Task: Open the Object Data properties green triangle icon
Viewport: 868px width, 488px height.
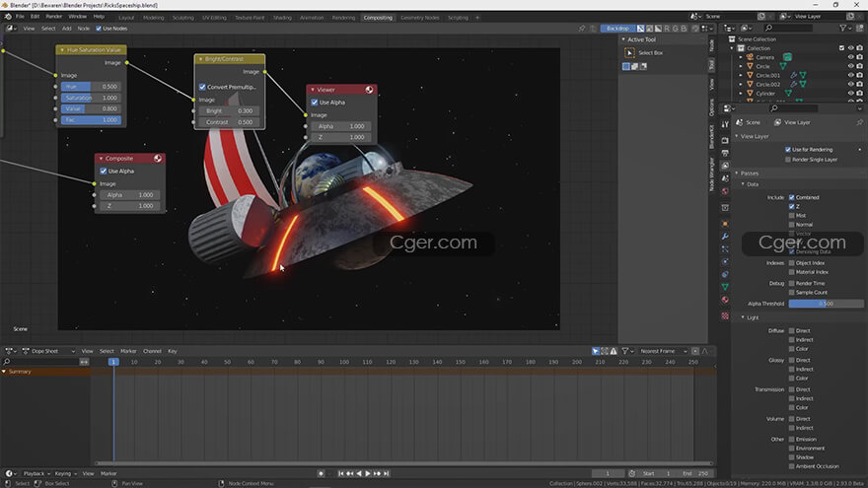Action: click(x=725, y=287)
